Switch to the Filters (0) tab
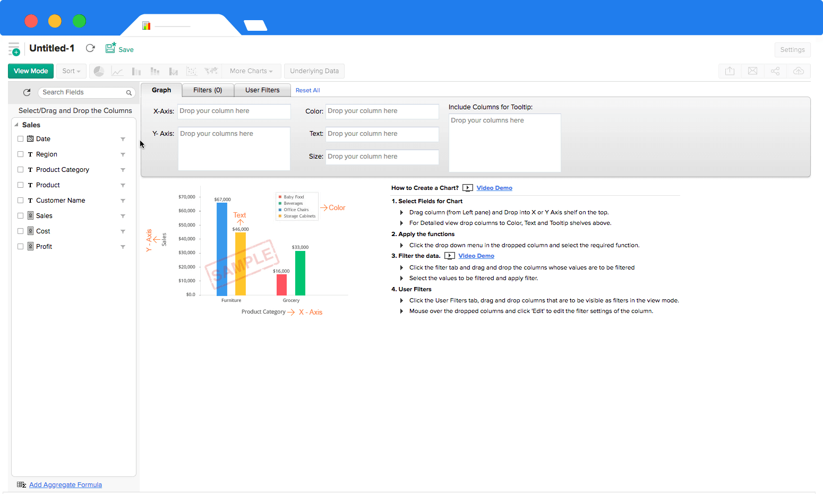Image resolution: width=823 pixels, height=504 pixels. 208,90
